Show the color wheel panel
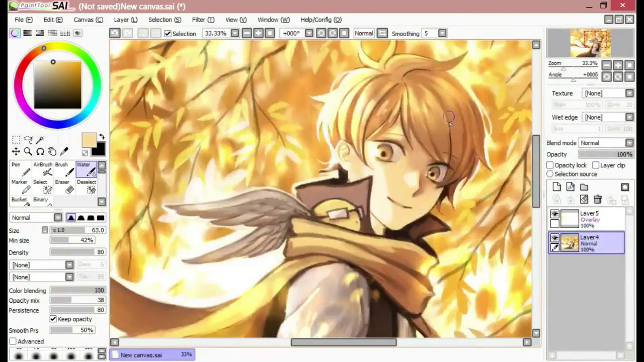 (15, 33)
